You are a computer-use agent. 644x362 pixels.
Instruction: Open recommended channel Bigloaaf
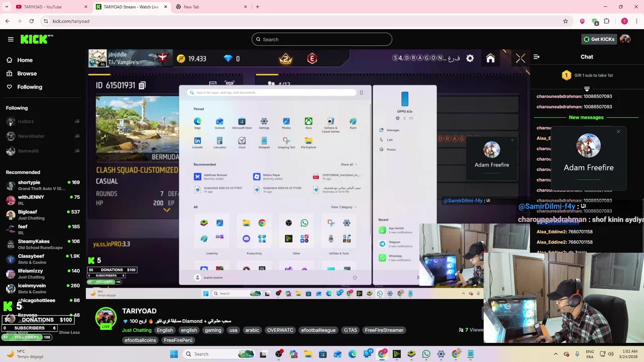point(43,215)
